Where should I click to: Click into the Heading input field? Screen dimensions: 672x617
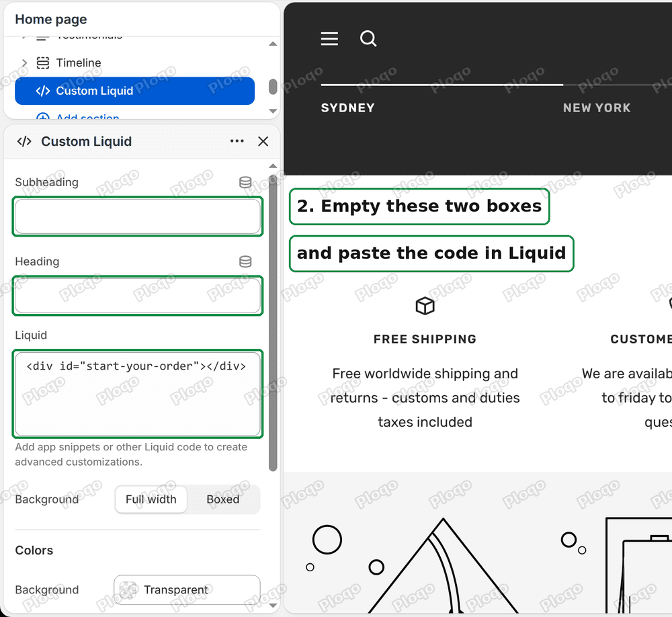[138, 296]
